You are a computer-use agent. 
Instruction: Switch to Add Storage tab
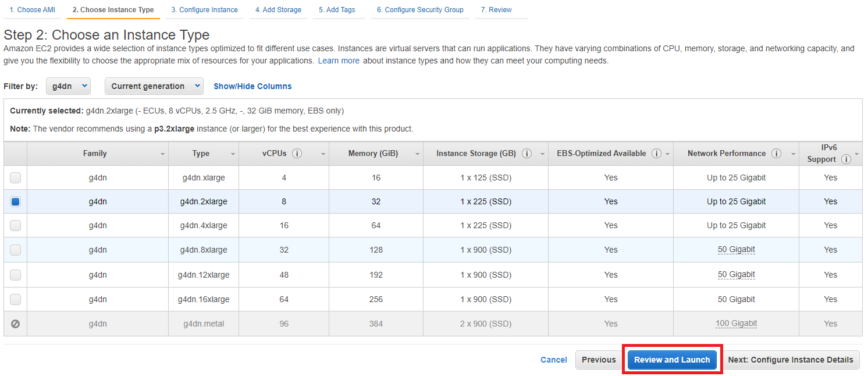(278, 10)
